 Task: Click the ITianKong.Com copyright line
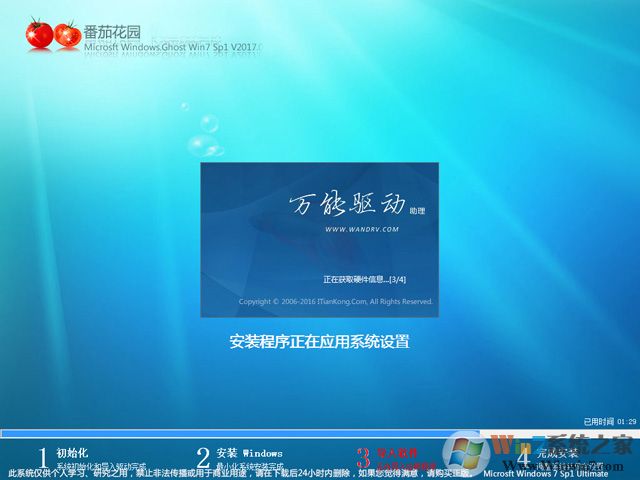click(x=336, y=302)
